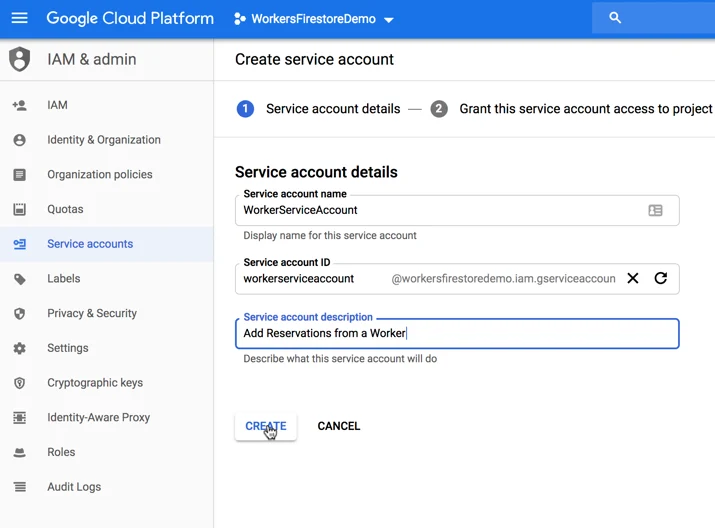The image size is (715, 528).
Task: Click the search magnifier icon
Action: click(x=615, y=18)
